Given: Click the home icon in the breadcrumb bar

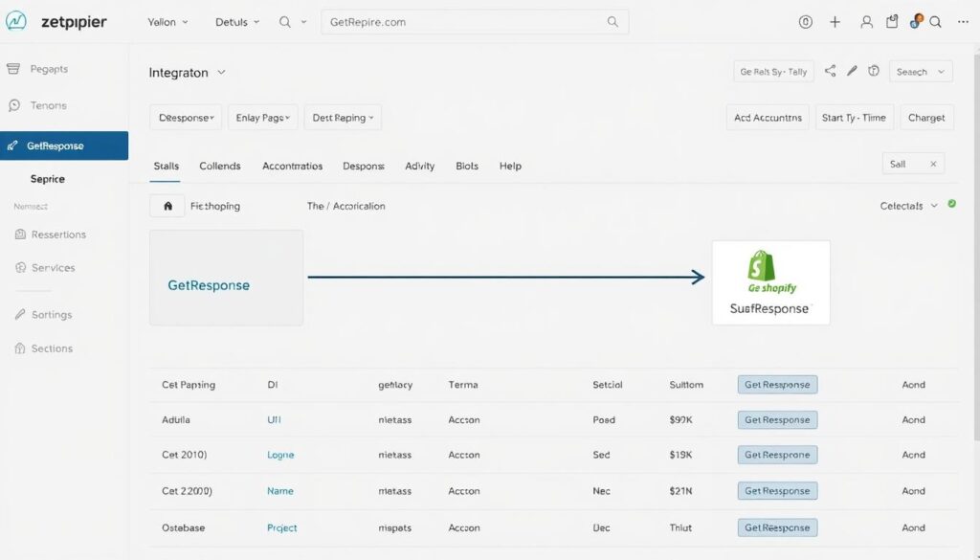Looking at the screenshot, I should tap(167, 206).
